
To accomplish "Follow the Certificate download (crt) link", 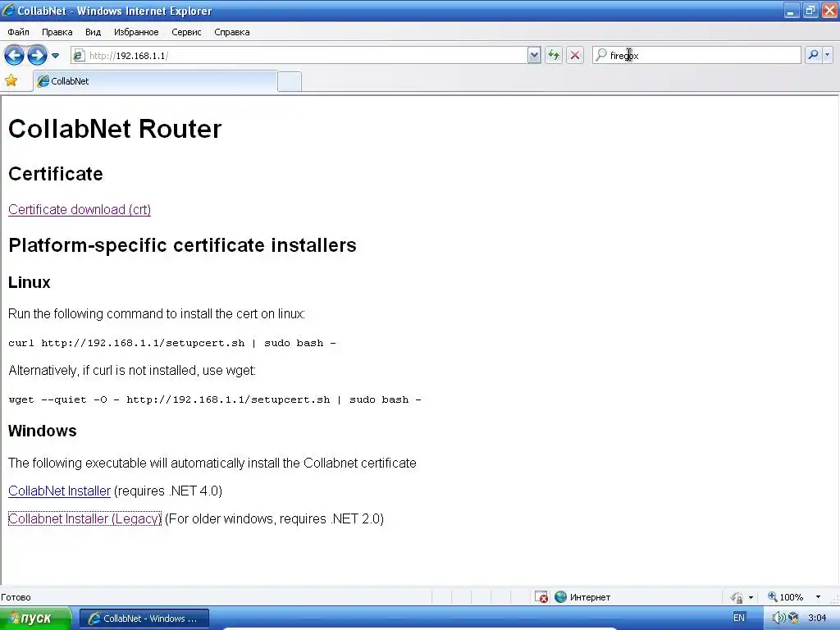I will coord(80,209).
